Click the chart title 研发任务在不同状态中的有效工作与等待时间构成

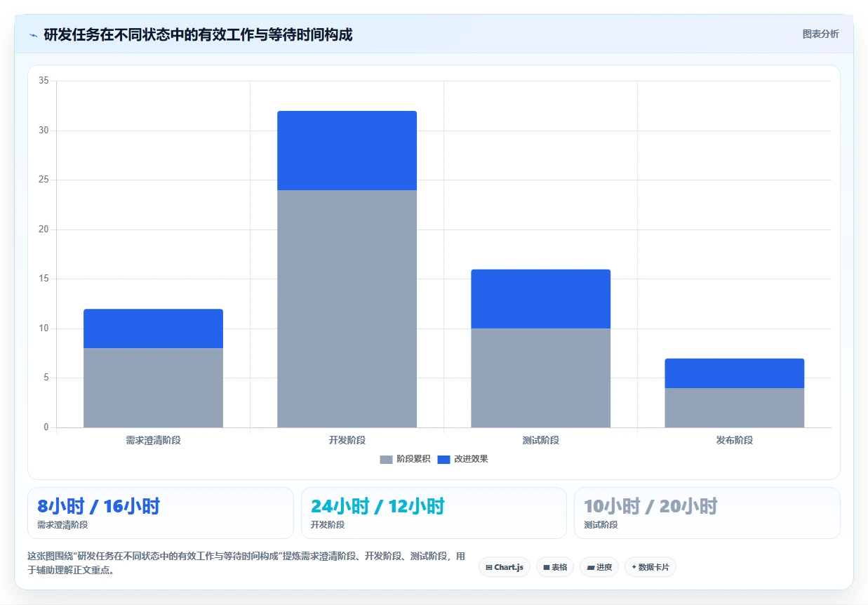click(x=198, y=34)
